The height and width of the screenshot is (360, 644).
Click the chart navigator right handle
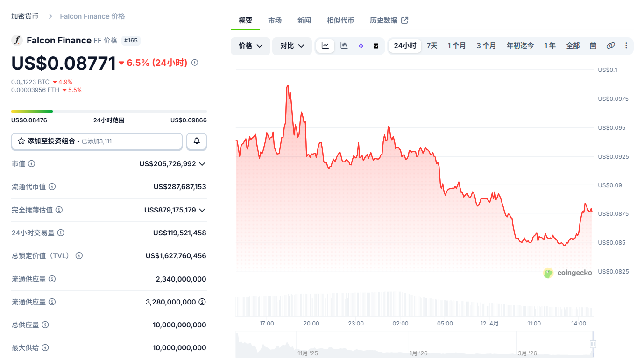593,344
